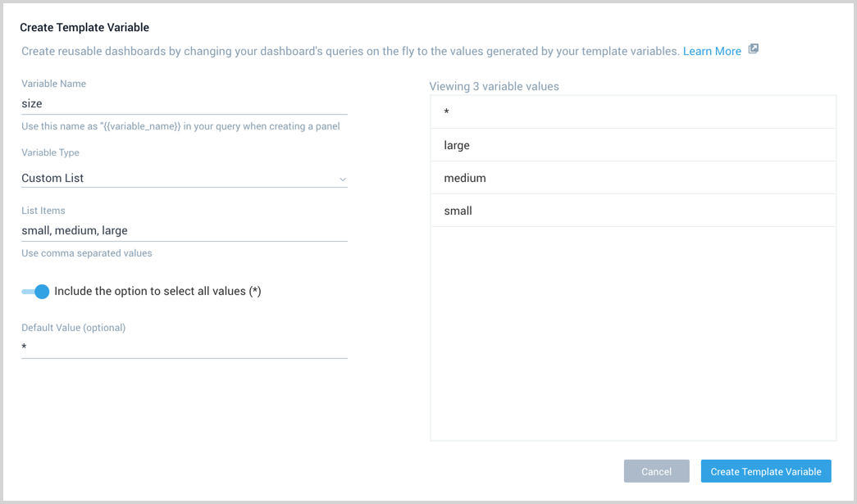The width and height of the screenshot is (857, 504).
Task: Toggle include option to select all values
Action: [34, 291]
